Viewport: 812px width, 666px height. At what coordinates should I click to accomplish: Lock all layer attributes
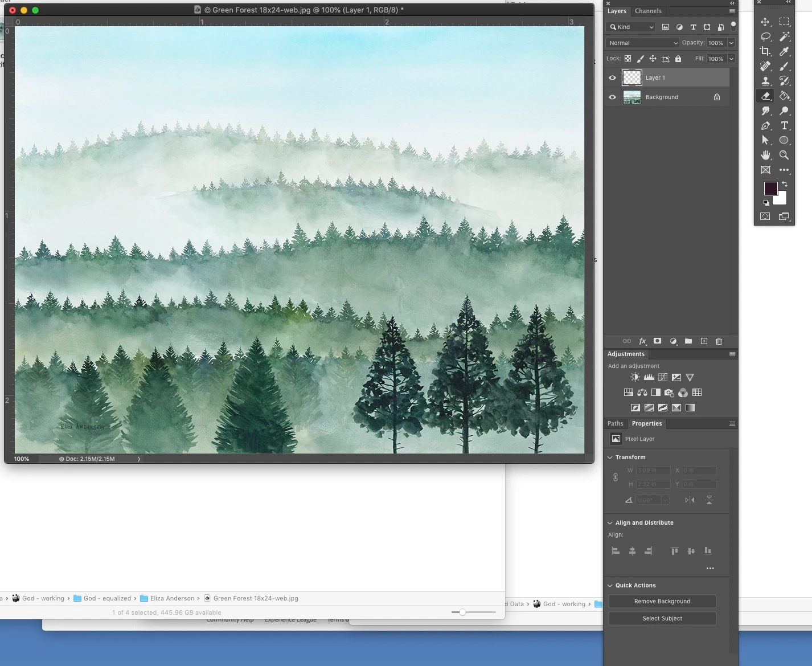tap(678, 59)
